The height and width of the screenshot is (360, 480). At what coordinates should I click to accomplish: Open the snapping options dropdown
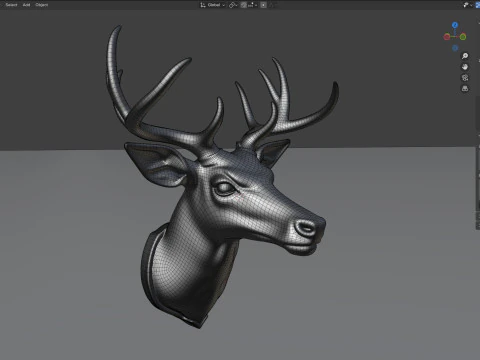252,5
